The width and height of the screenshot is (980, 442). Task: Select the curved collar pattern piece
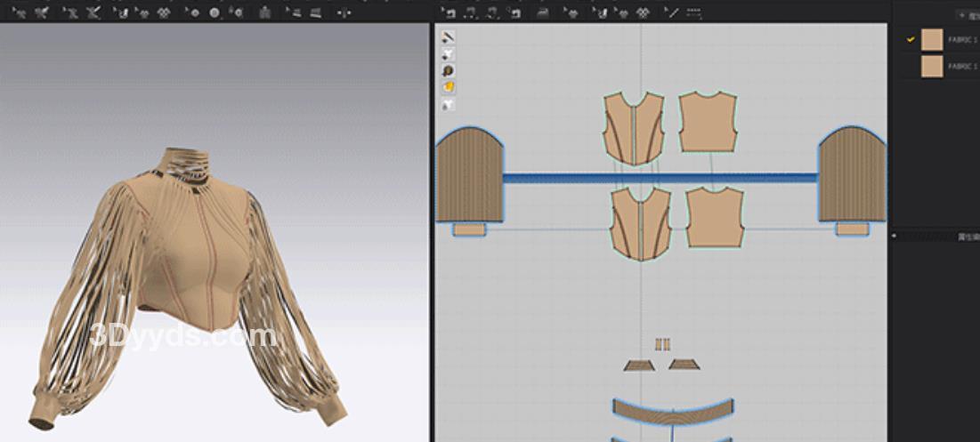pos(672,411)
